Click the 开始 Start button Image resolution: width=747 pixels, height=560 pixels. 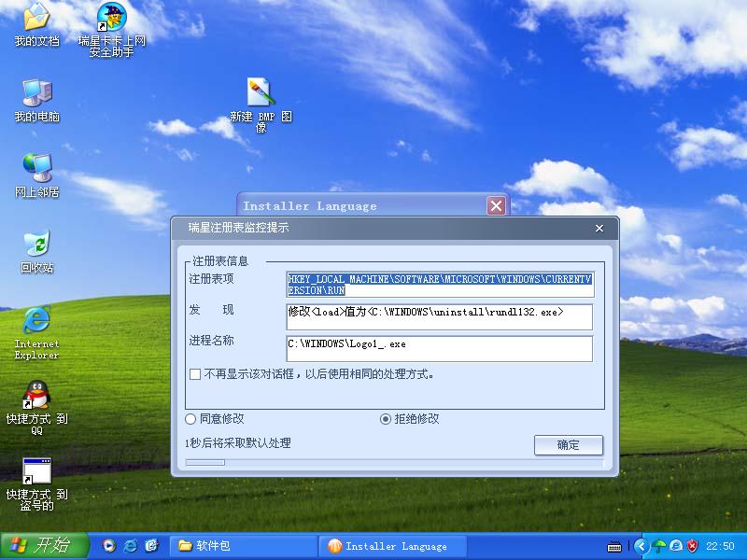point(44,546)
